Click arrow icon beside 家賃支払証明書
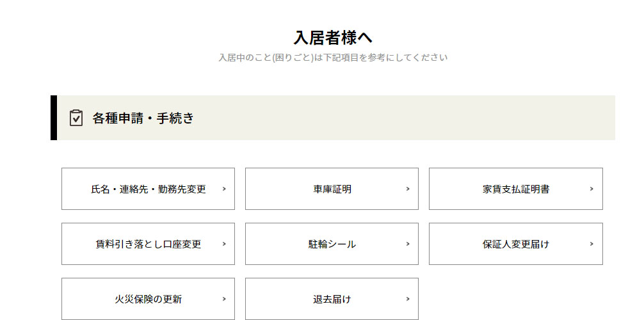Screen dimensions: 644x320 click(592, 189)
